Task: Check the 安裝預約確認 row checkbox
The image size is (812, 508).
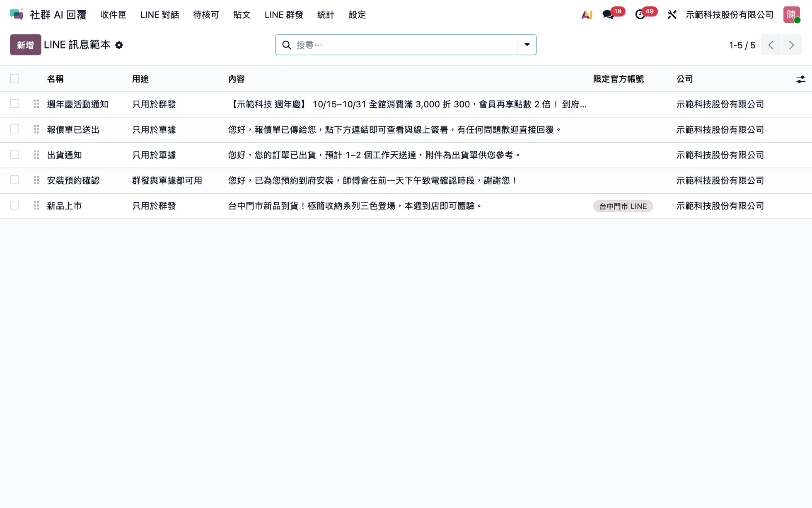Action: [x=15, y=180]
